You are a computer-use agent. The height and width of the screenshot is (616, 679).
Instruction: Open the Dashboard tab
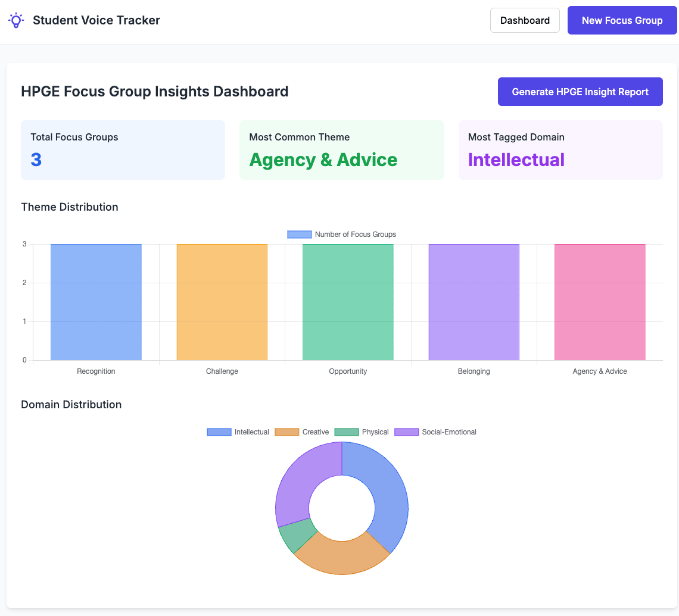525,20
